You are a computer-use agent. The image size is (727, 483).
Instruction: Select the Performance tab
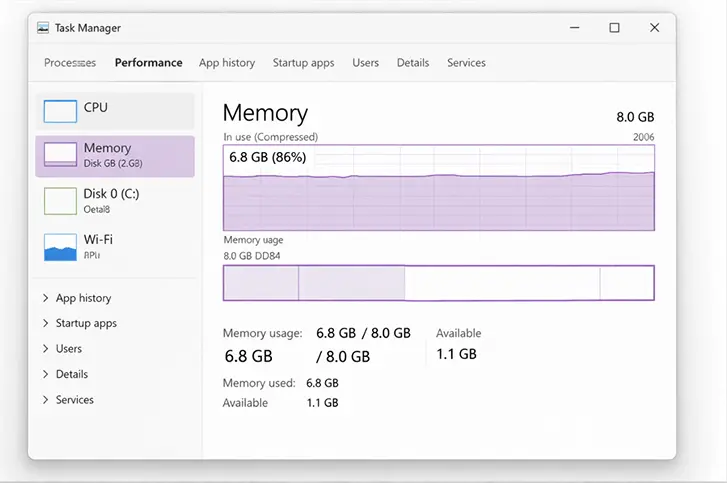coord(148,63)
